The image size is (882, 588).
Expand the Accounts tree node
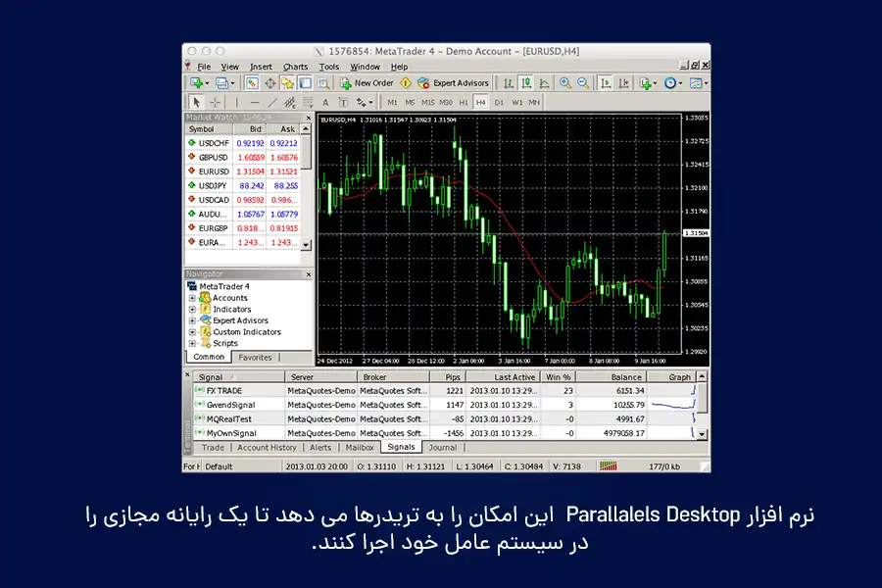pyautogui.click(x=192, y=298)
